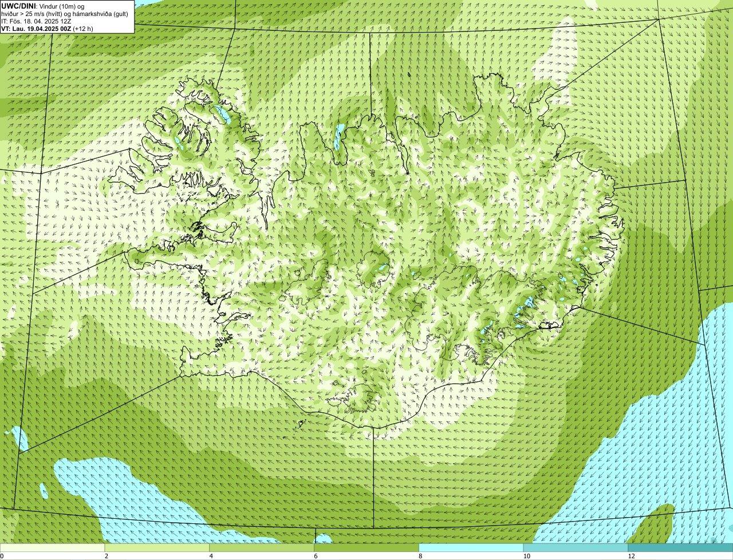Screen dimensions: 733x560
Task: Click the scale label '4' under the color bar
Action: click(x=211, y=556)
